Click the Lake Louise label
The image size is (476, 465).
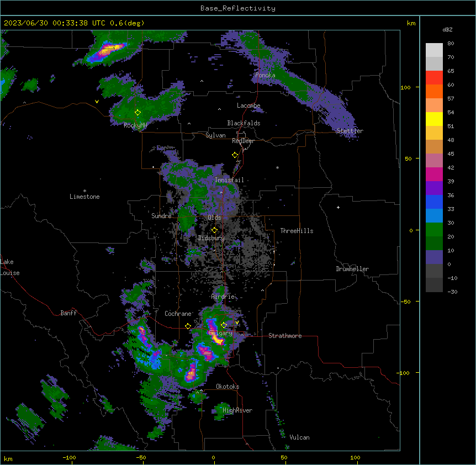[10, 267]
